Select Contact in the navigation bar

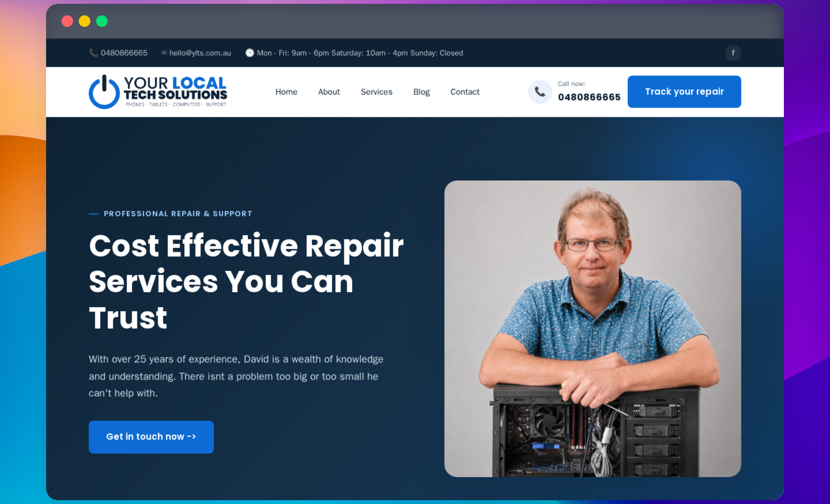[465, 92]
